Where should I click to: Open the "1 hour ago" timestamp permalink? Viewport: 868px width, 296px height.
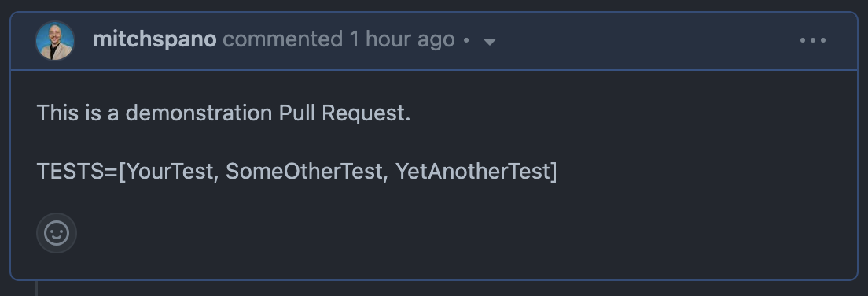402,39
